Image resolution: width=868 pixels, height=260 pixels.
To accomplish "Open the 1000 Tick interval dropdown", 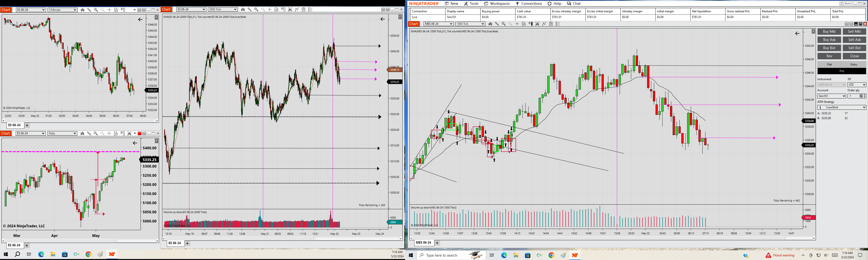I will tap(470, 24).
